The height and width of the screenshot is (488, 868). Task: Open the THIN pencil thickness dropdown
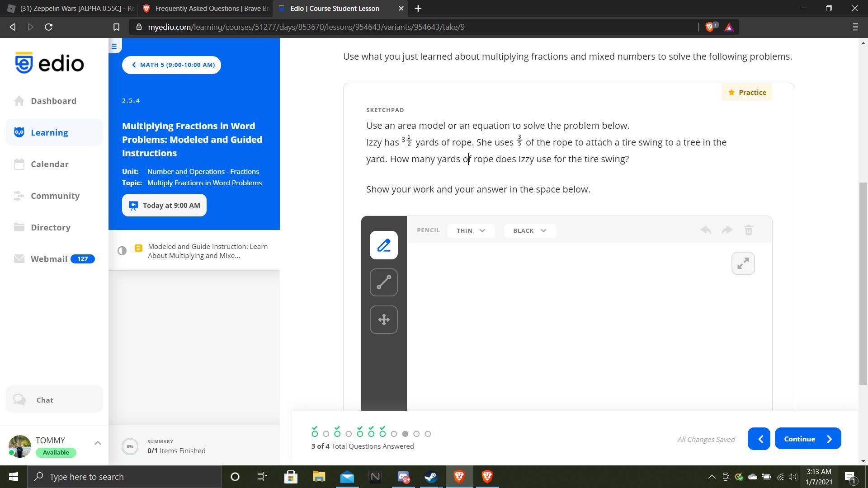pos(471,230)
